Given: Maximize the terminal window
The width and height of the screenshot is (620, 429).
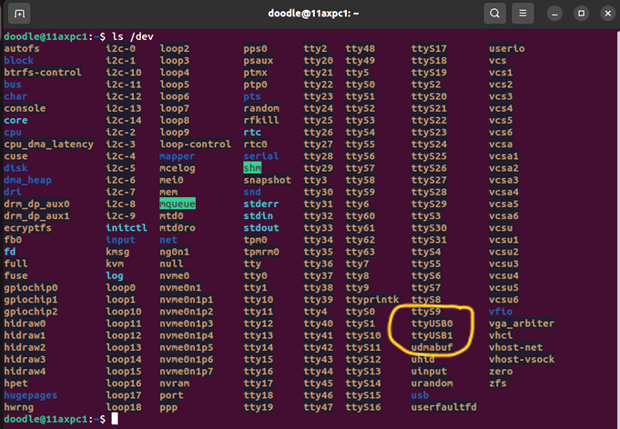Looking at the screenshot, I should coord(581,14).
